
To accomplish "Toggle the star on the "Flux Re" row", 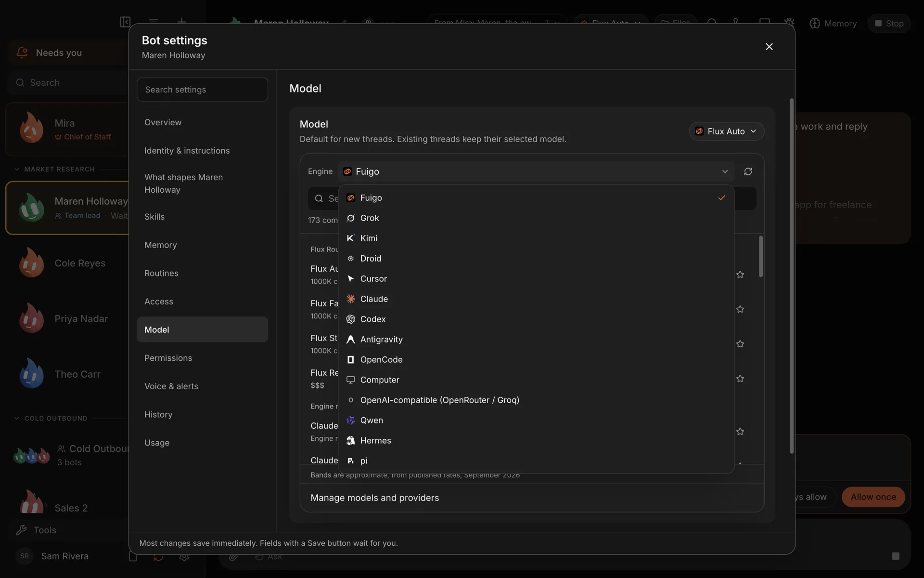I will (740, 379).
